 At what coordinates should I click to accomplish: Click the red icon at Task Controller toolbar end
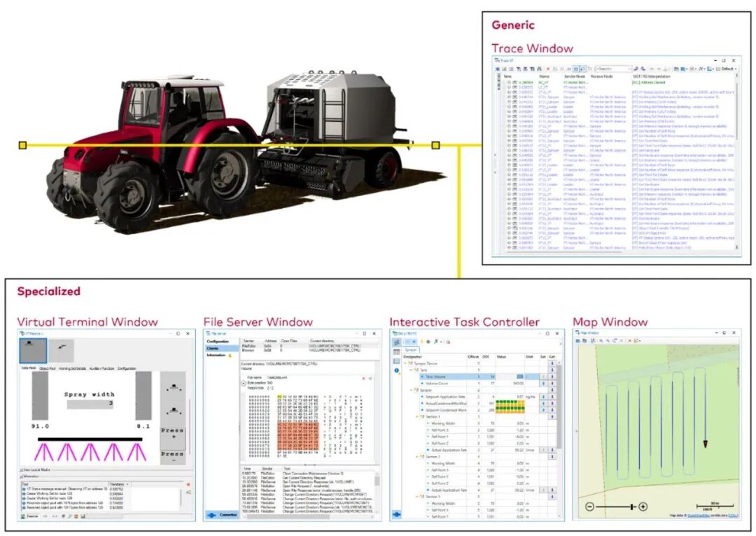coord(449,342)
